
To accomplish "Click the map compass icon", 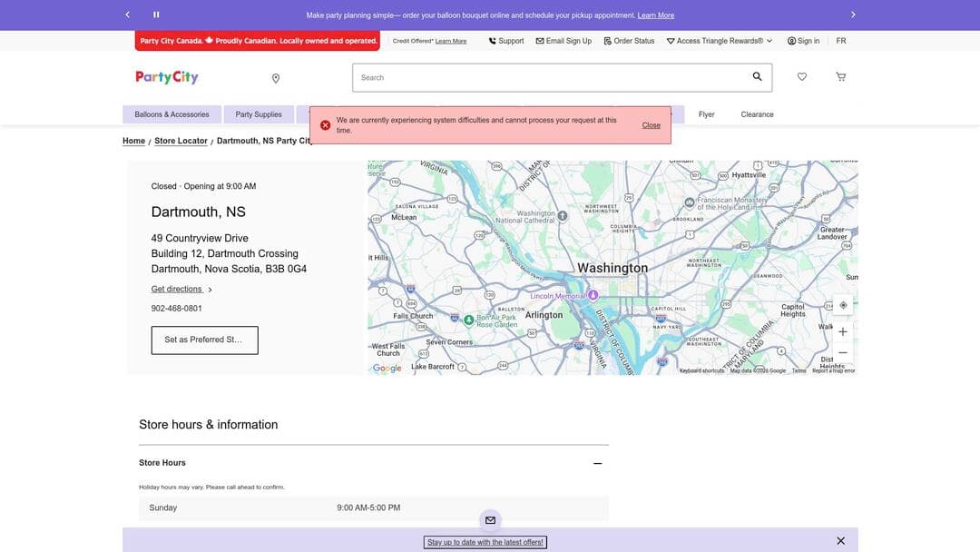I will pyautogui.click(x=841, y=303).
